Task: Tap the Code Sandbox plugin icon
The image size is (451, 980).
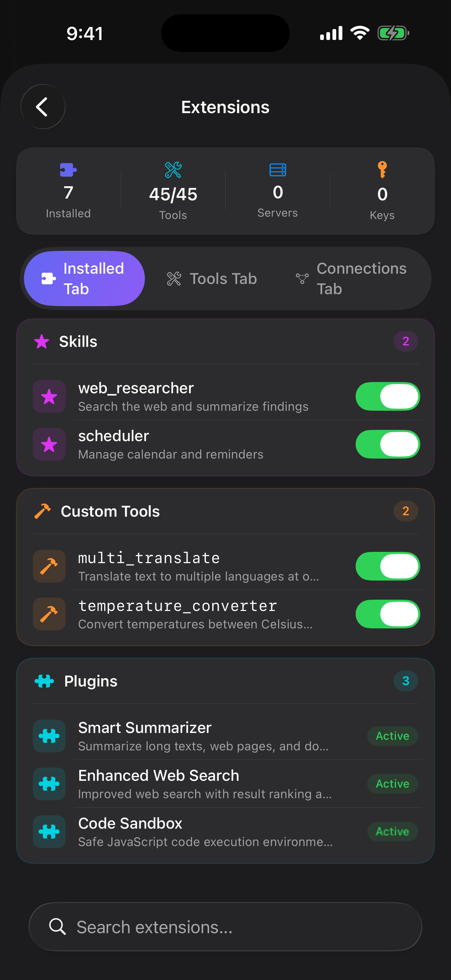Action: 49,832
